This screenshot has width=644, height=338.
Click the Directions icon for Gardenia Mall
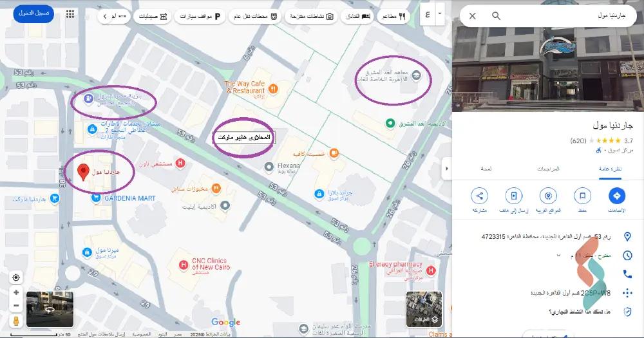(616, 196)
